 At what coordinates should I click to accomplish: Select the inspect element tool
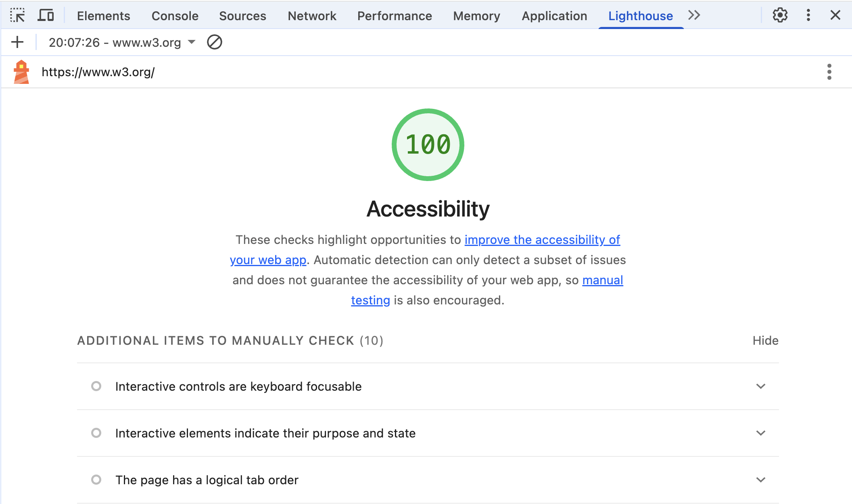pyautogui.click(x=18, y=15)
